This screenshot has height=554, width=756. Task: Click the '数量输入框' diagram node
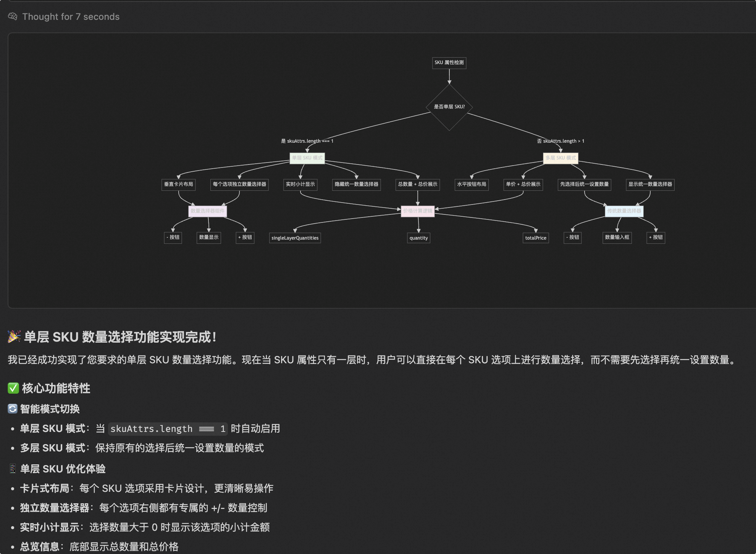pos(617,237)
